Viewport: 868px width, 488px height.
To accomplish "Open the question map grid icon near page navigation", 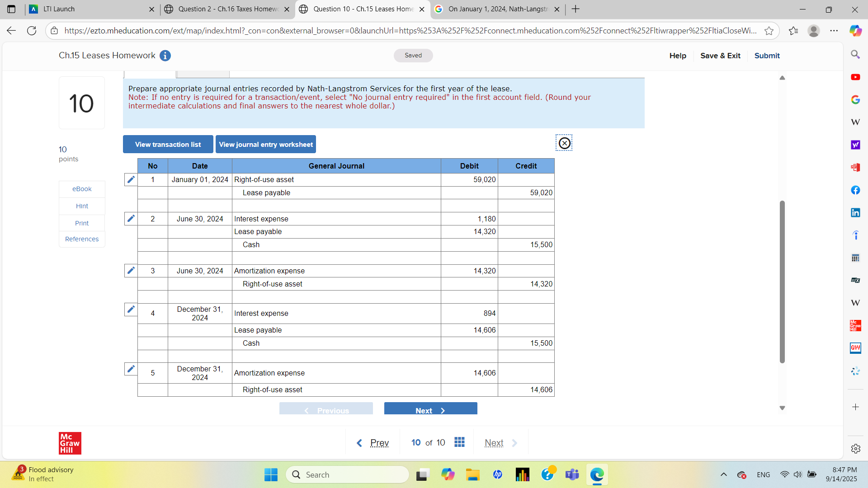I will click(x=459, y=442).
